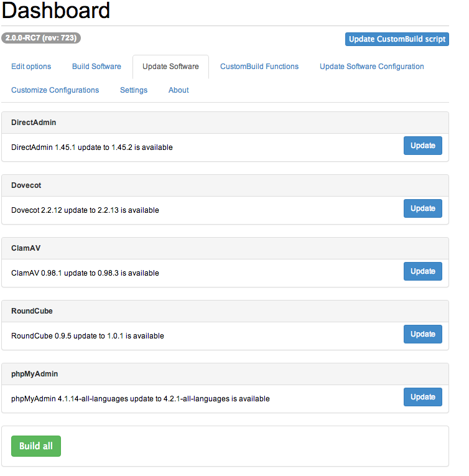Update RoundCube to 1.0.1
Image resolution: width=469 pixels, height=476 pixels.
(422, 334)
